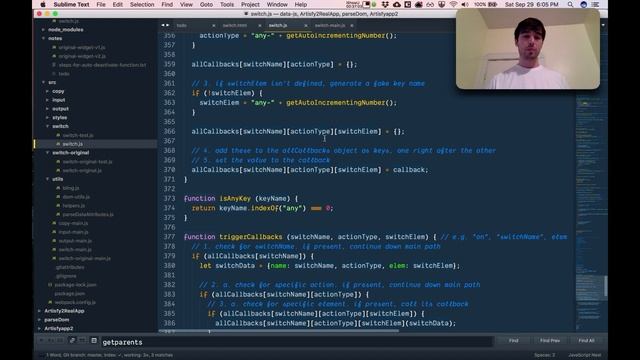Toggle in-selection search option
Screen dimensions: 640x360
tap(82, 340)
